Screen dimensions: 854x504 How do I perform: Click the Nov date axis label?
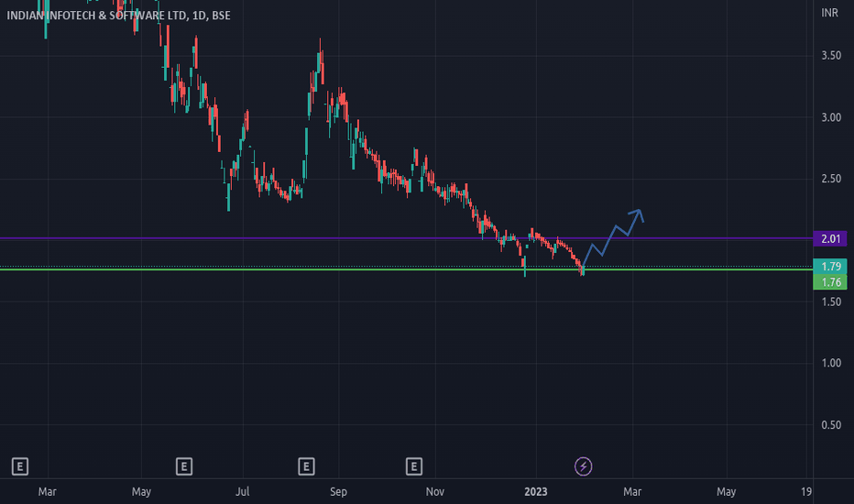434,491
